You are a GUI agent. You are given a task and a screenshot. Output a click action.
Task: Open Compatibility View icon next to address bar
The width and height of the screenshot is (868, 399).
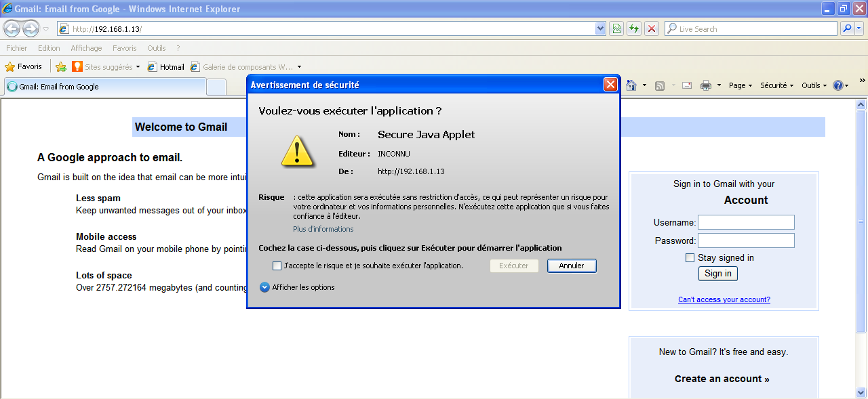click(616, 28)
